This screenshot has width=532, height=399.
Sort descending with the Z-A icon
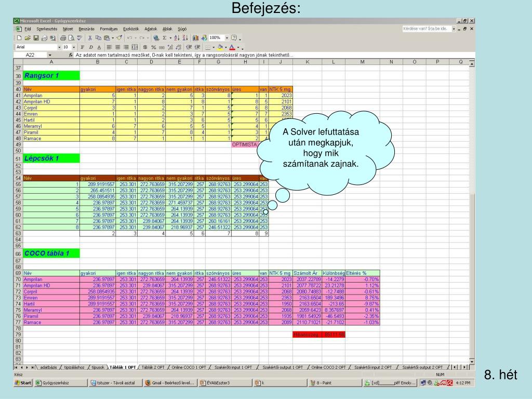tap(185, 38)
